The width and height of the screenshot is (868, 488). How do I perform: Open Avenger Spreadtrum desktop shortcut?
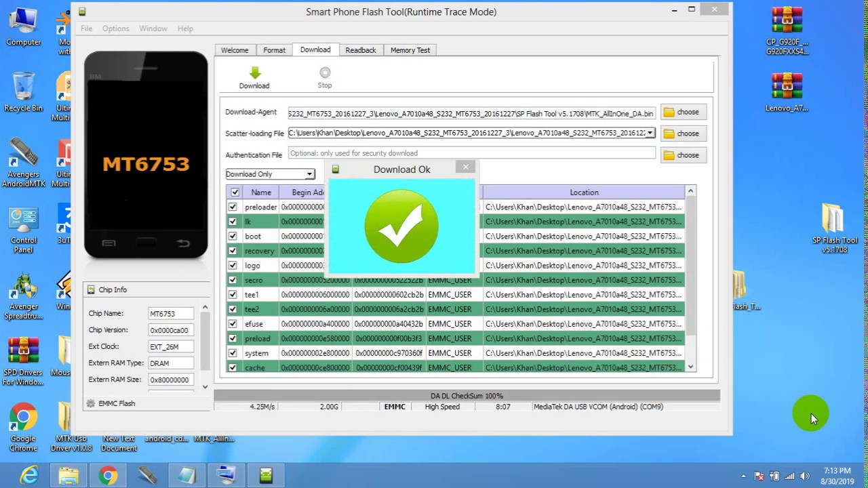pyautogui.click(x=23, y=296)
